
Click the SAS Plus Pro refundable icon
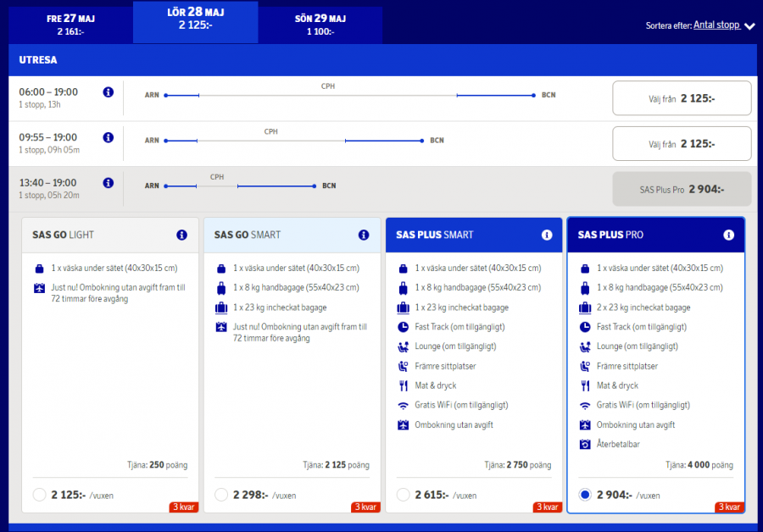coord(585,445)
